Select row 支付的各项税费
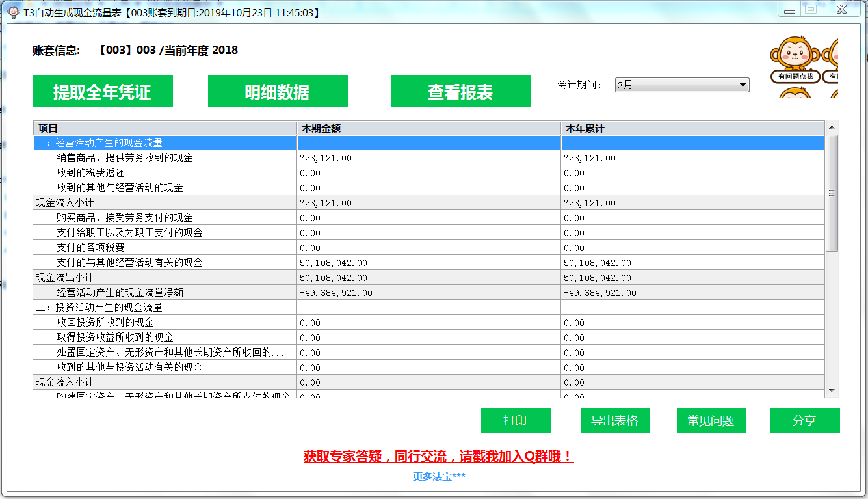The height and width of the screenshot is (499, 868). point(429,248)
